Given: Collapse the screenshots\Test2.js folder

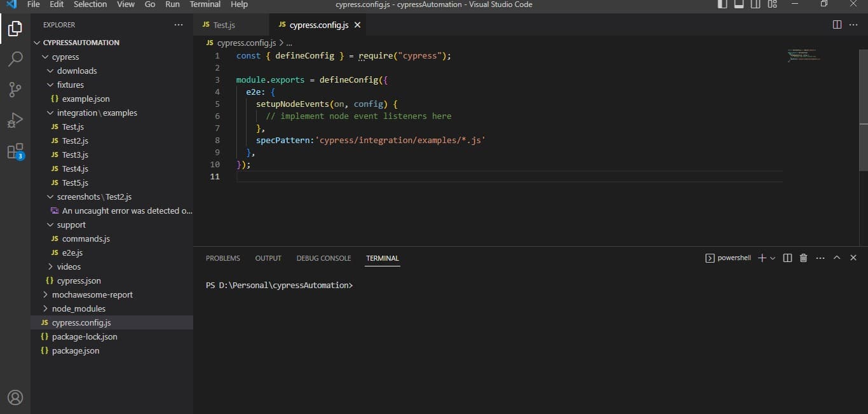Looking at the screenshot, I should (112, 197).
